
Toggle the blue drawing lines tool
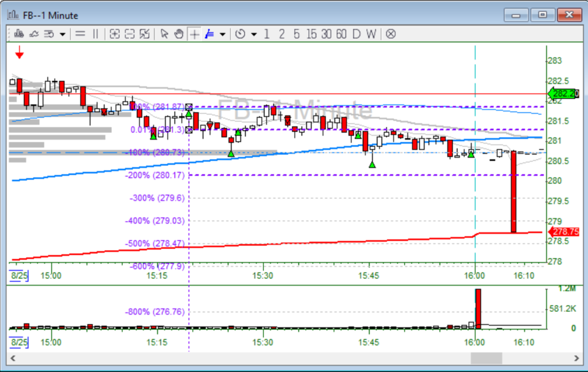pos(209,34)
